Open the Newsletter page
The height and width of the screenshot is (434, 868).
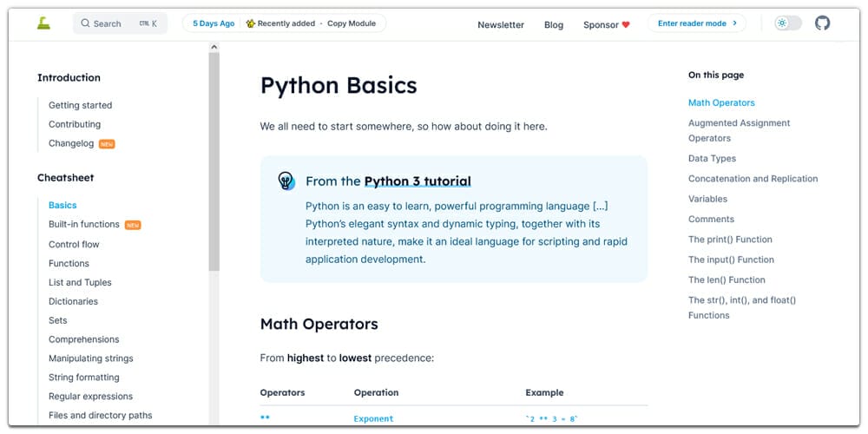[x=501, y=24]
